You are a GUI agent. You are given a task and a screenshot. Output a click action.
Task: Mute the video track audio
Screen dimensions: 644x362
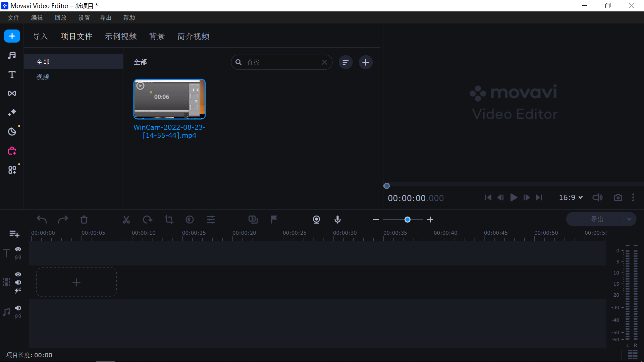[x=18, y=283]
